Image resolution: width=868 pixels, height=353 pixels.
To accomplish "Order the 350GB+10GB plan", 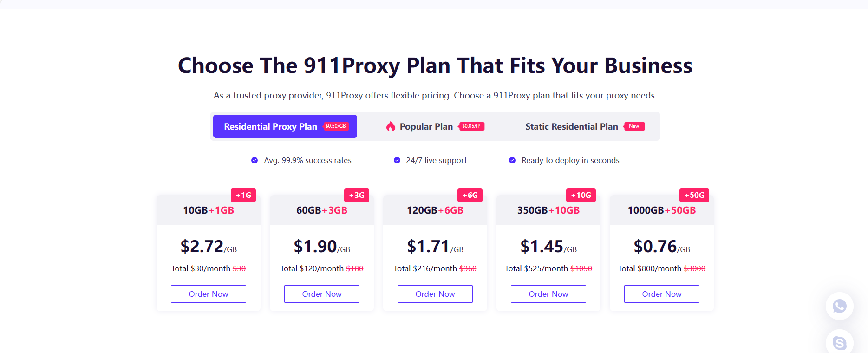I will tap(548, 294).
